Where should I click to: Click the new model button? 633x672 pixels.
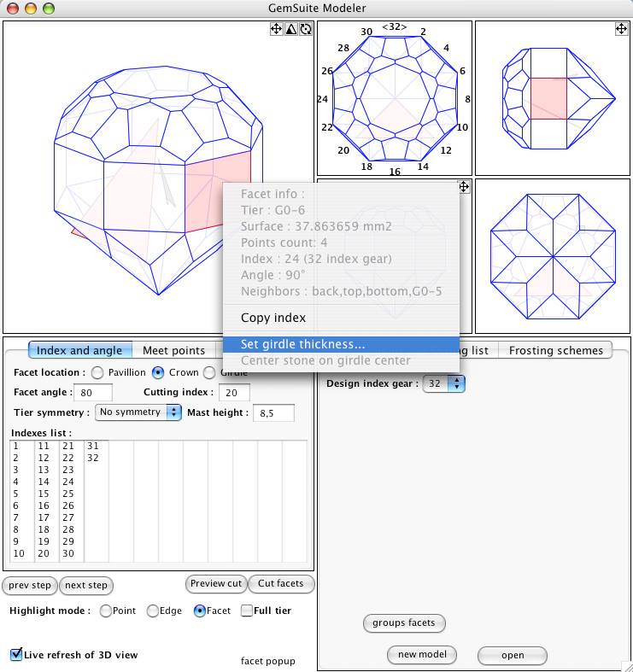point(422,654)
